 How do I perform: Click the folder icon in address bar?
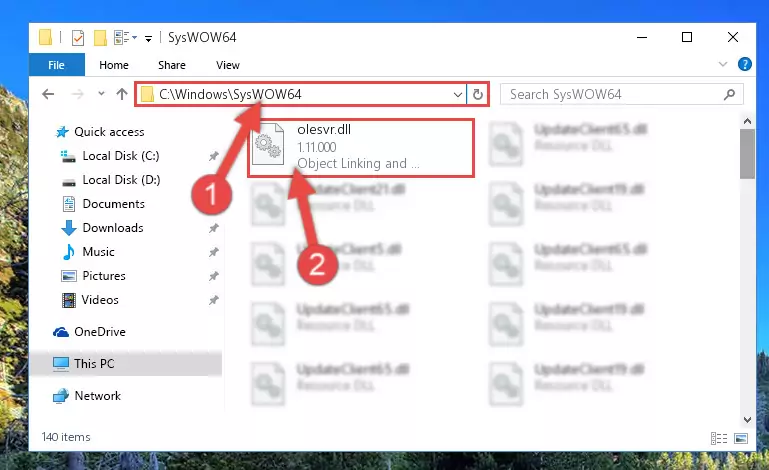tap(147, 94)
